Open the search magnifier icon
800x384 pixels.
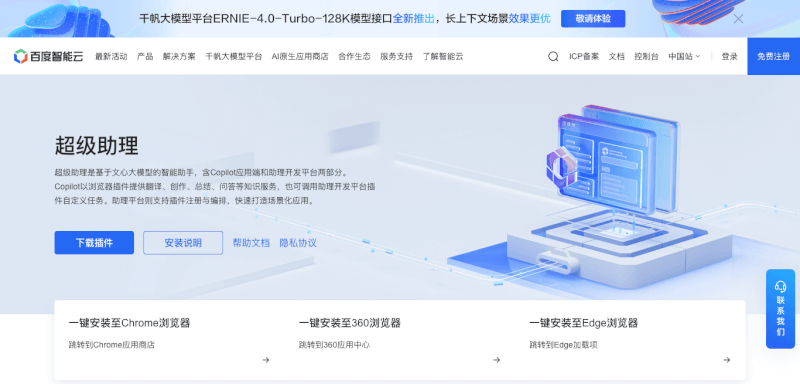coord(553,57)
